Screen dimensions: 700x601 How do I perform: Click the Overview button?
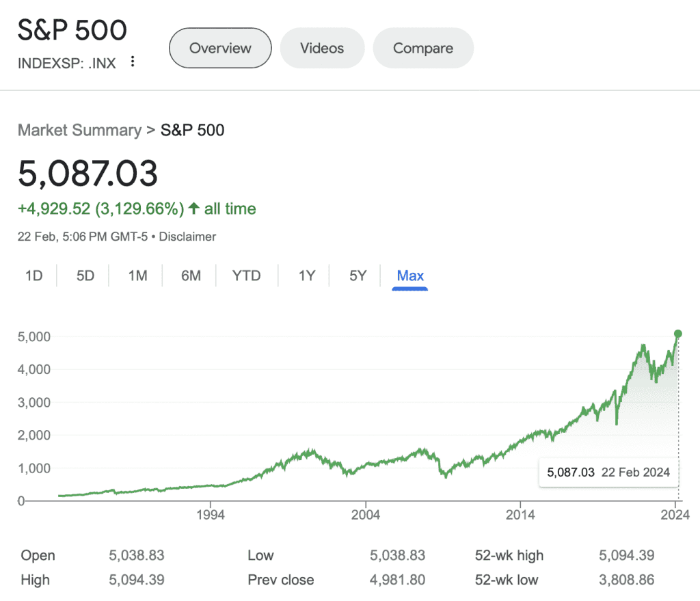(219, 48)
